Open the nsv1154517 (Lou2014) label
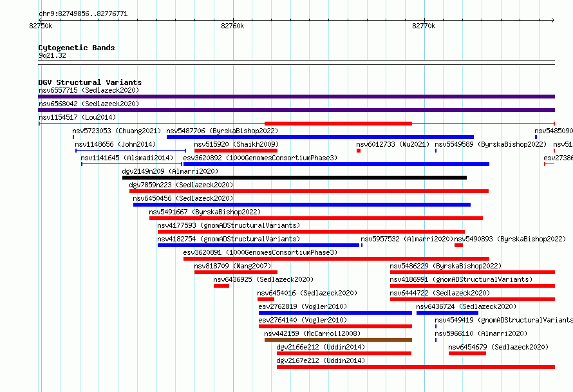The height and width of the screenshot is (392, 573). [x=77, y=117]
